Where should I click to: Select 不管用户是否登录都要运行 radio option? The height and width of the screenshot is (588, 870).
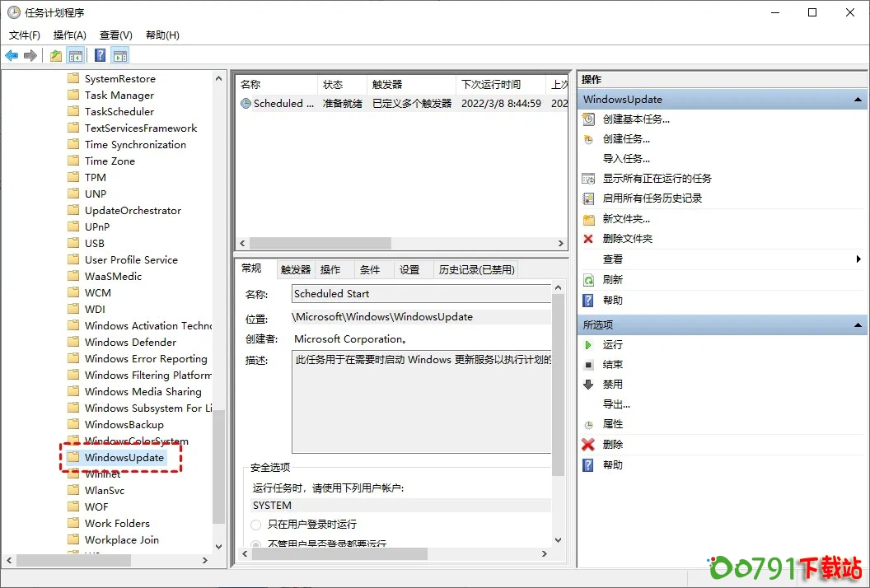[x=257, y=544]
